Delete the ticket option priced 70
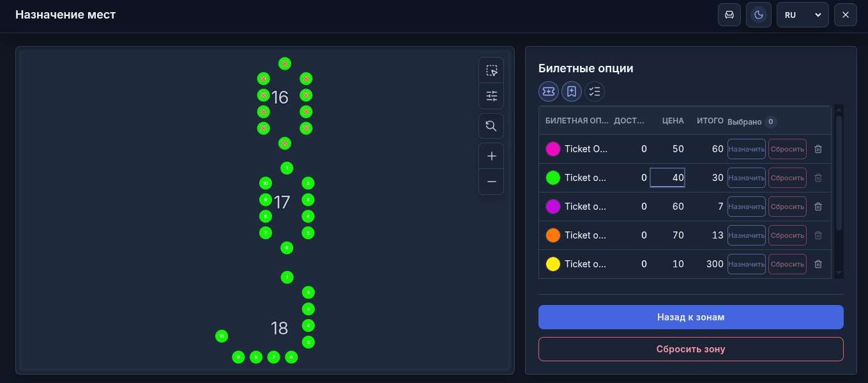The height and width of the screenshot is (383, 868). click(818, 235)
